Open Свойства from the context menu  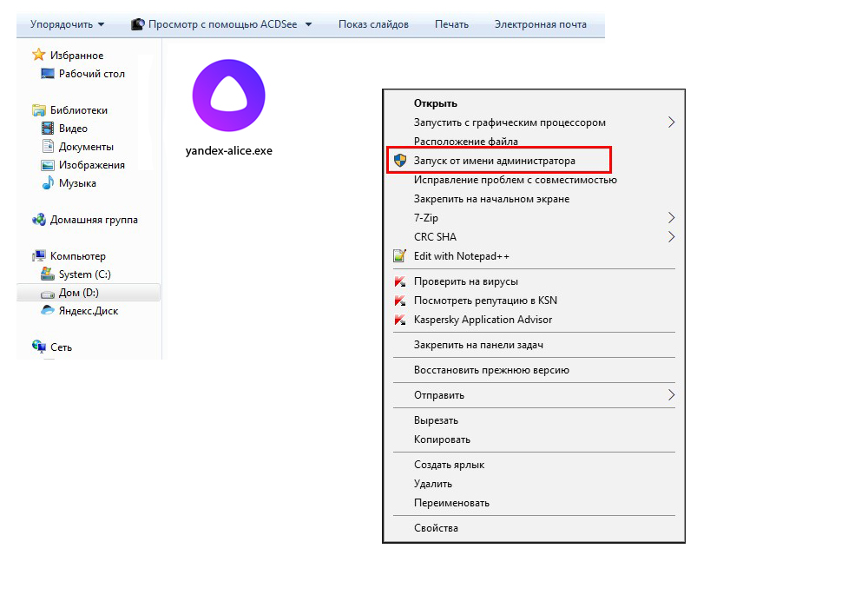pyautogui.click(x=436, y=528)
